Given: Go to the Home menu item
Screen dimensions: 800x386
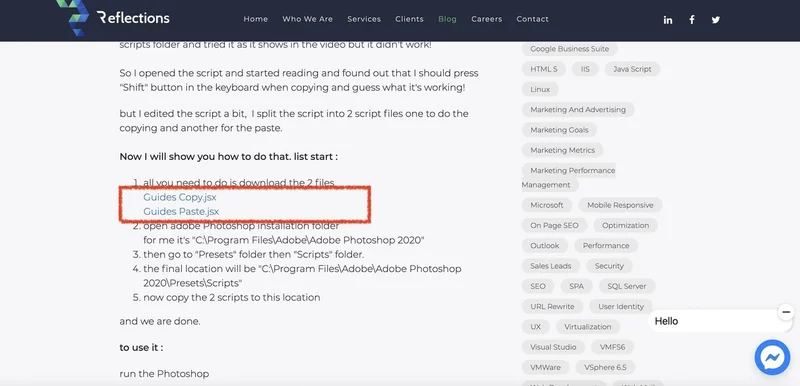Looking at the screenshot, I should click(256, 19).
